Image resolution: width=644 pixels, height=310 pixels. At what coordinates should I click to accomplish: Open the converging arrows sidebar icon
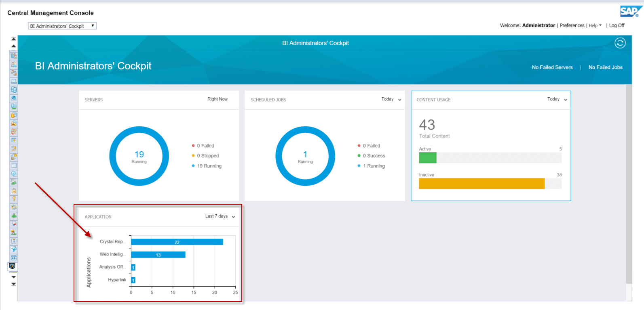(x=14, y=207)
